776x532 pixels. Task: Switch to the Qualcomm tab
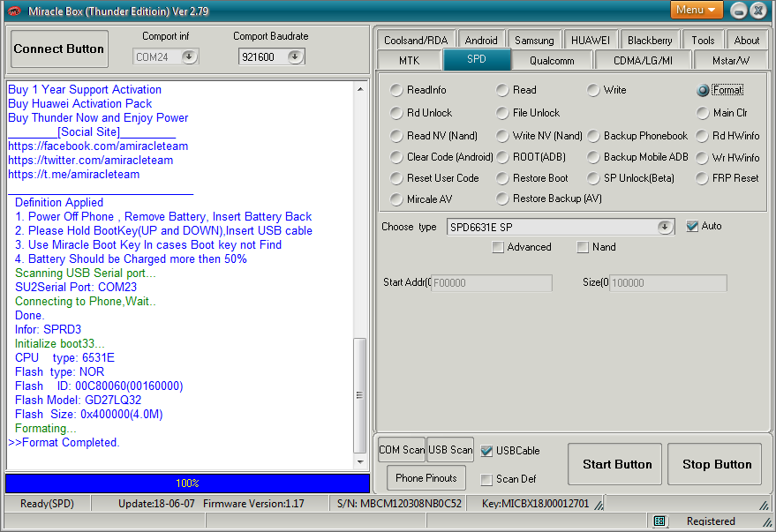click(x=552, y=60)
